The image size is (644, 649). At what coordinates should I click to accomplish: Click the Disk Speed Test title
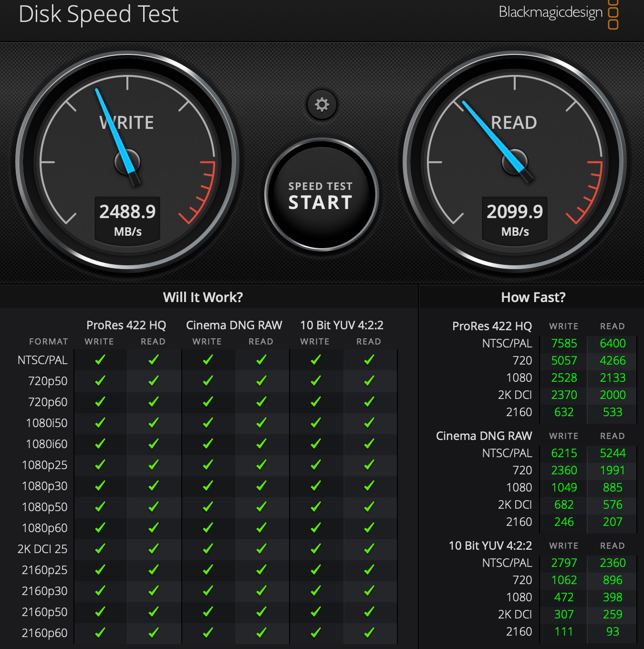tap(99, 14)
